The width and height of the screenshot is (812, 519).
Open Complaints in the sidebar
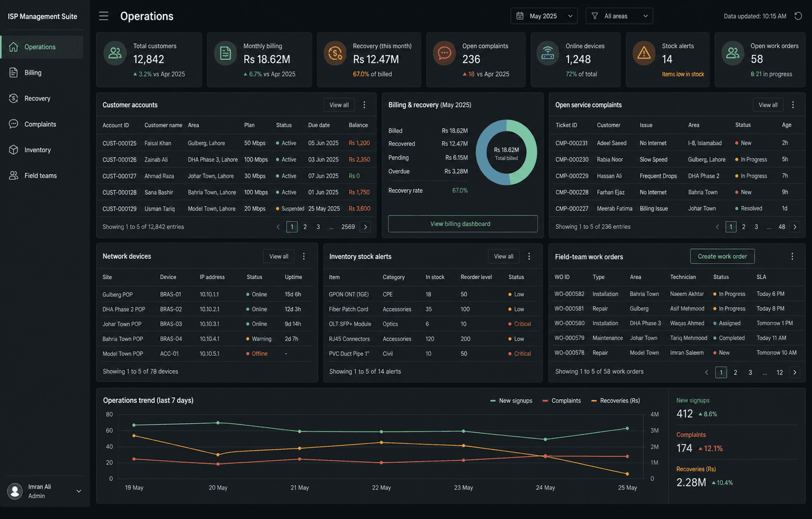42,124
